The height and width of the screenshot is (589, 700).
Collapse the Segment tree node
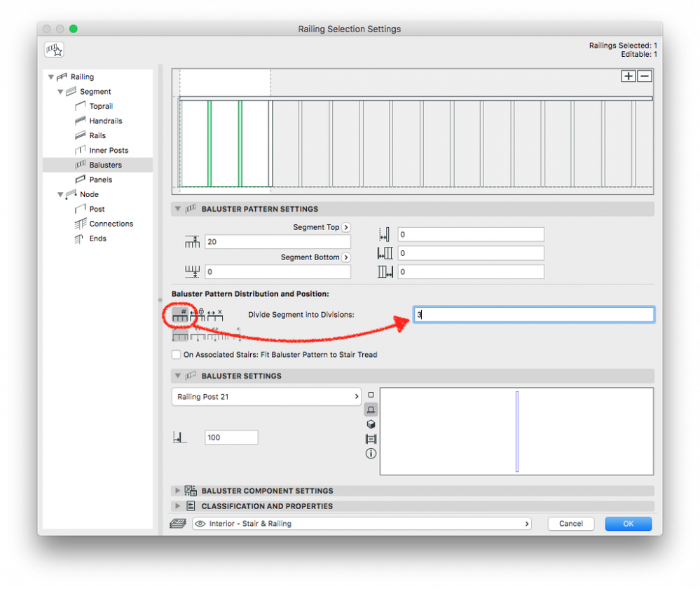click(60, 92)
